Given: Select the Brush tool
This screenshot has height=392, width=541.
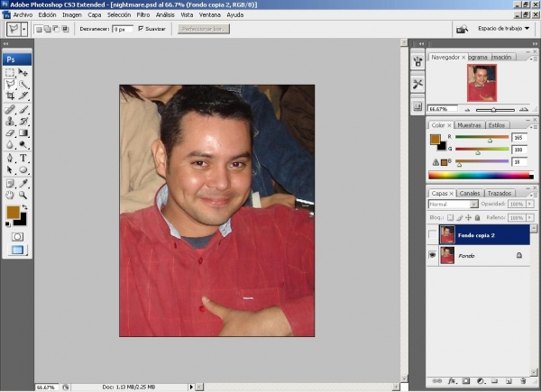Looking at the screenshot, I should [x=23, y=110].
